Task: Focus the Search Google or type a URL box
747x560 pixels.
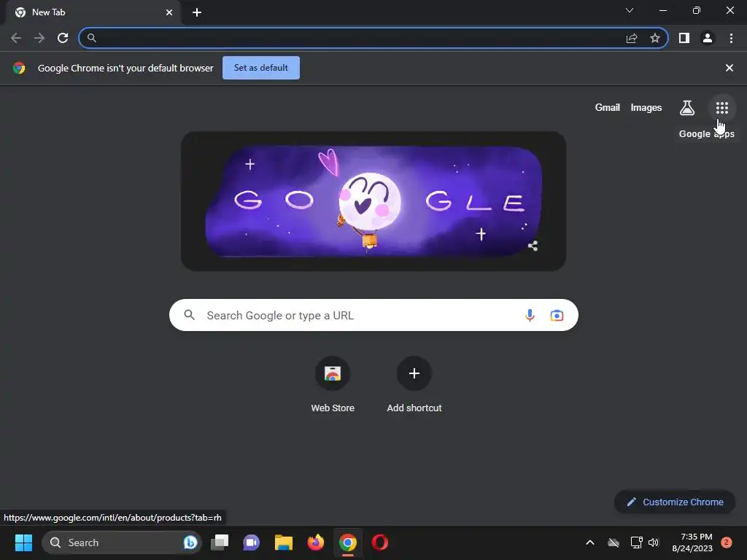Action: (x=373, y=315)
